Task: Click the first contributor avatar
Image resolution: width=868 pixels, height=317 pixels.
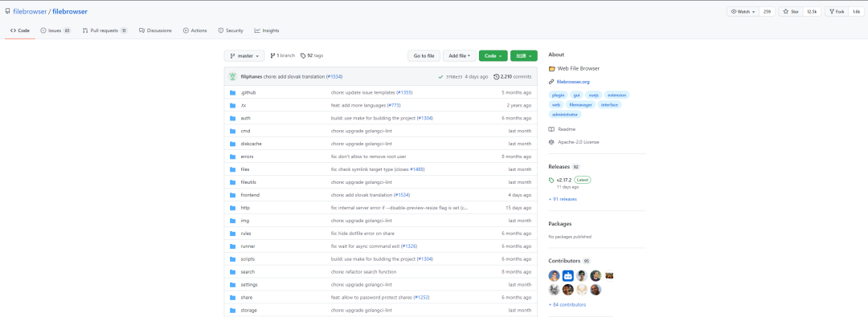Action: pos(554,275)
